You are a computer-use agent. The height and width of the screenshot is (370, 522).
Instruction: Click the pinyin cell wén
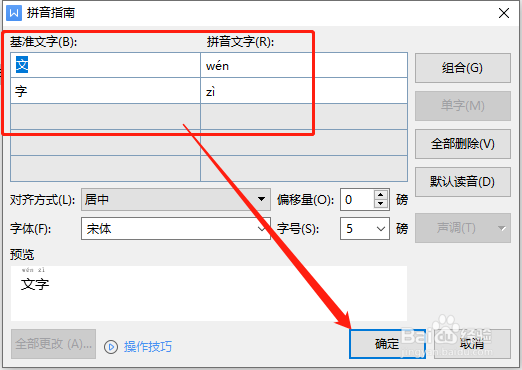304,65
